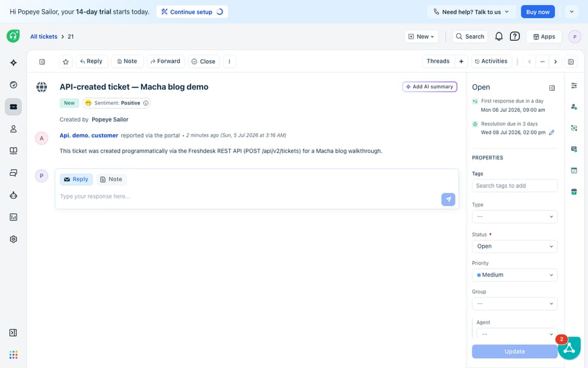Switch to the Note tab in editor
Image resolution: width=588 pixels, height=368 pixels.
tap(111, 179)
